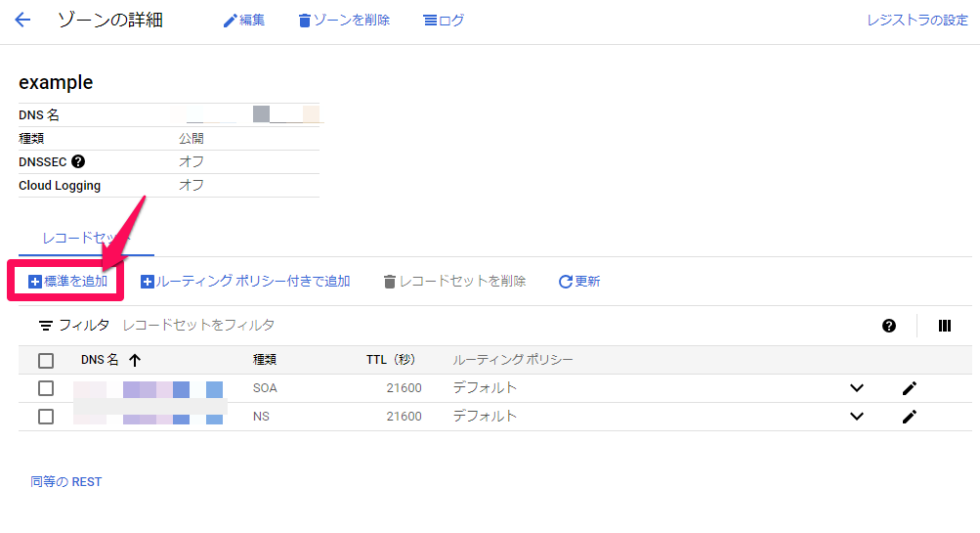This screenshot has width=980, height=533.
Task: Click the 21600 TTL in NS row
Action: coord(404,416)
